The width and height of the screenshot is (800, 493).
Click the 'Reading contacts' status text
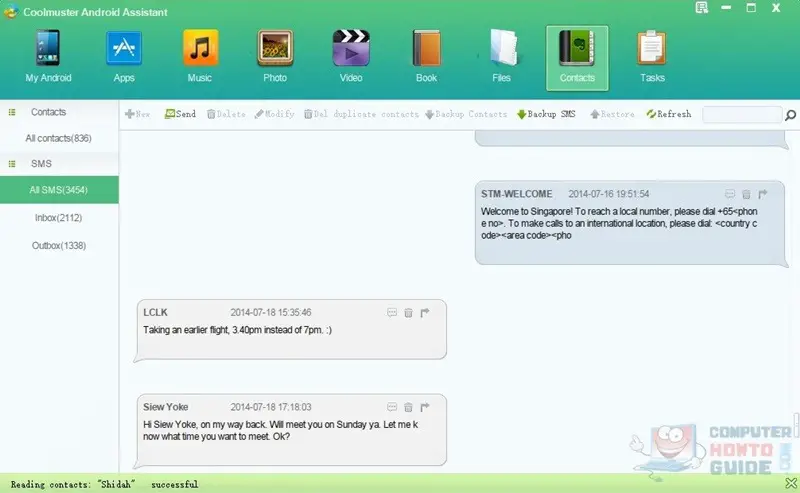click(104, 484)
